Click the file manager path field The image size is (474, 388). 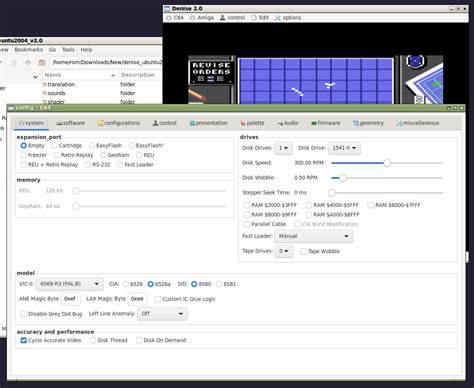tap(106, 62)
